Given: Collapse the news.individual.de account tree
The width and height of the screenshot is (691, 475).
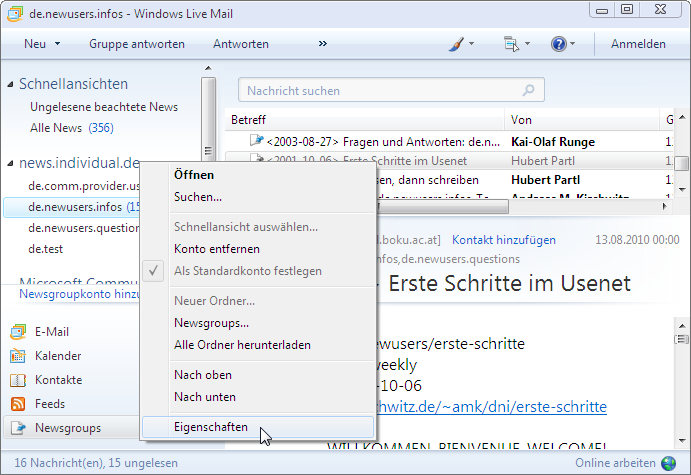Looking at the screenshot, I should [x=10, y=163].
